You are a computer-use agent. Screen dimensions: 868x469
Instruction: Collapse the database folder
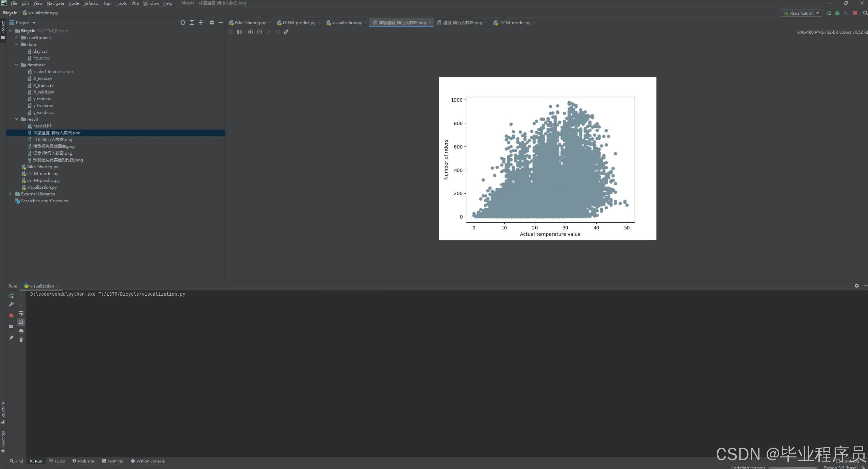(x=16, y=65)
